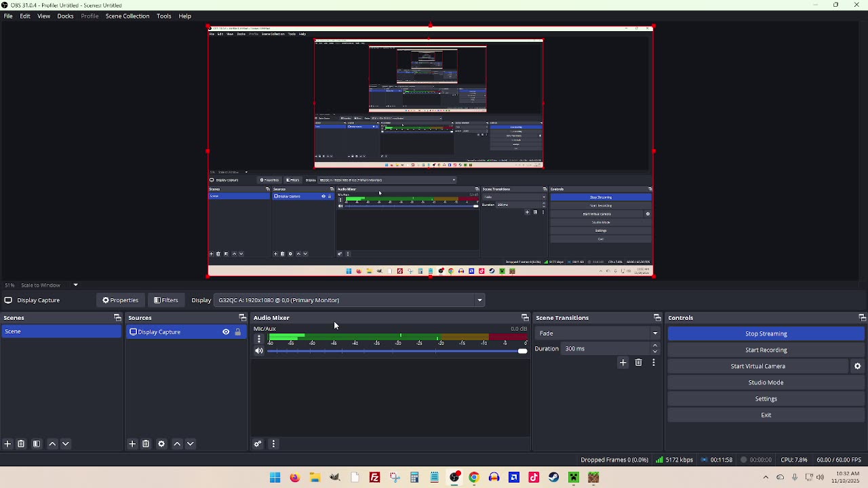Image resolution: width=868 pixels, height=488 pixels.
Task: Open the Help menu
Action: point(185,16)
